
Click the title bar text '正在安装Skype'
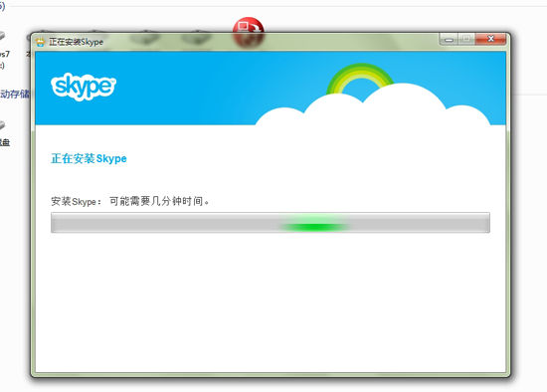point(76,42)
